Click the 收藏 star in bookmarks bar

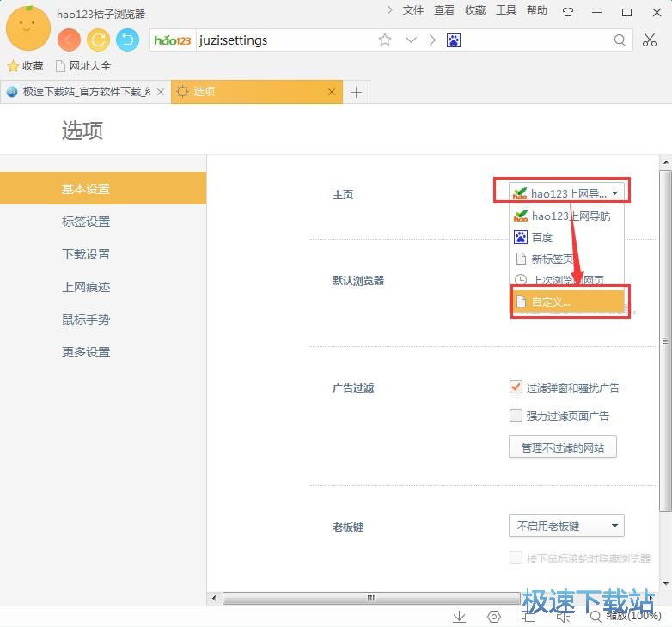tap(25, 66)
